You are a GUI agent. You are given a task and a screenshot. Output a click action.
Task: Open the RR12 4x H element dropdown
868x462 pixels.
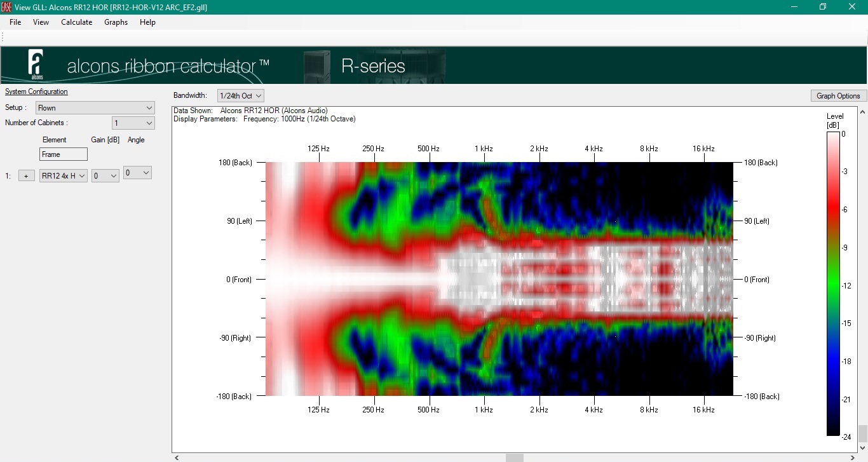tap(64, 176)
